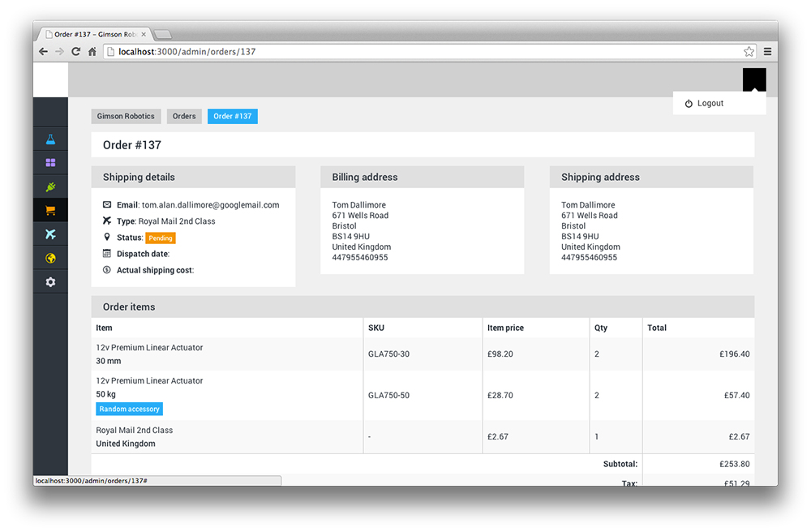Click the black user avatar icon

[754, 79]
